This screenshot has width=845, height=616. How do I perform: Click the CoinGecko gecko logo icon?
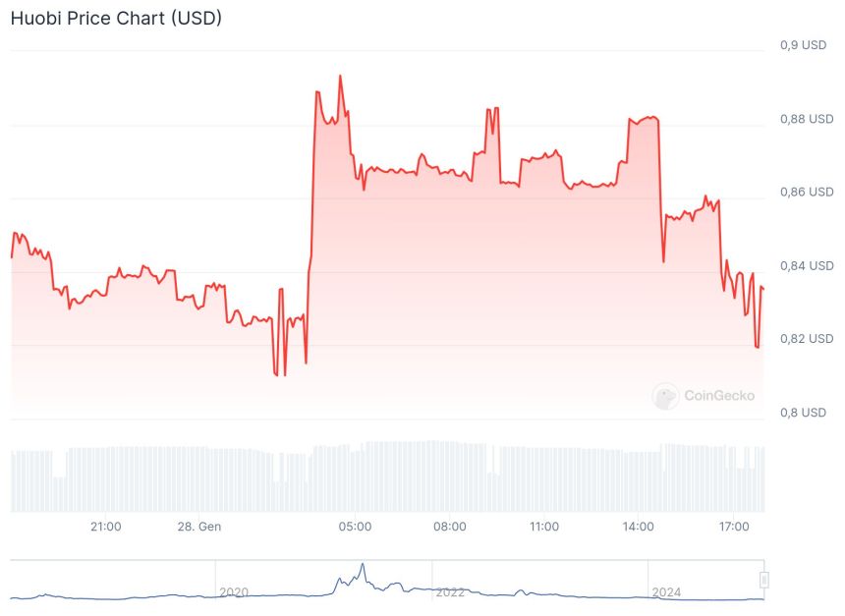(665, 396)
